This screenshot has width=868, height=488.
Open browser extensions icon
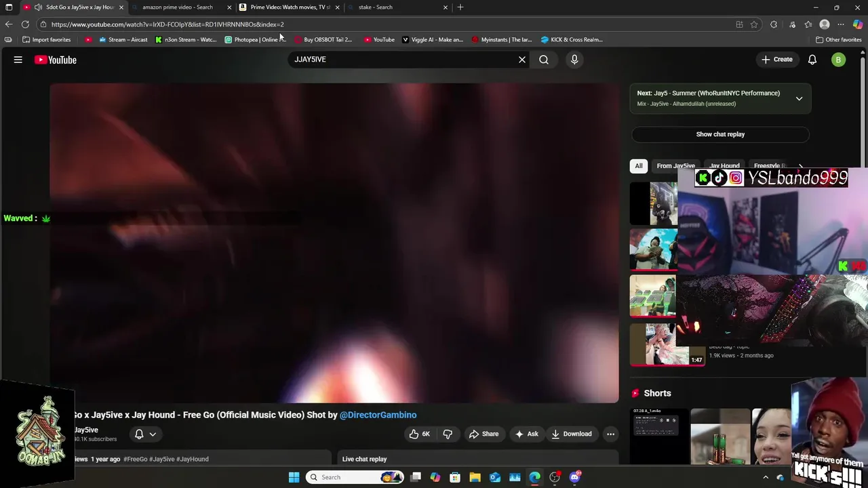(x=774, y=24)
